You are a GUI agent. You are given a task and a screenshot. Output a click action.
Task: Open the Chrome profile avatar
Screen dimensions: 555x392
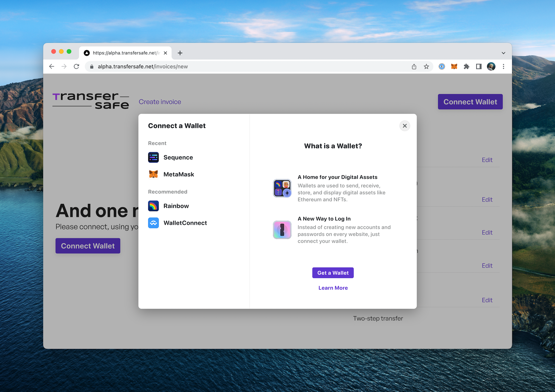pos(491,67)
